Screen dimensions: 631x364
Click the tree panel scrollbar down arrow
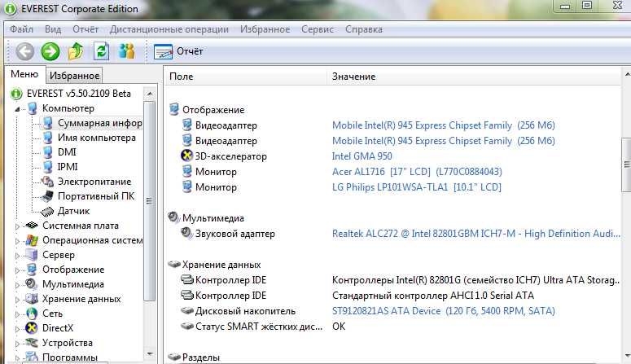click(150, 354)
